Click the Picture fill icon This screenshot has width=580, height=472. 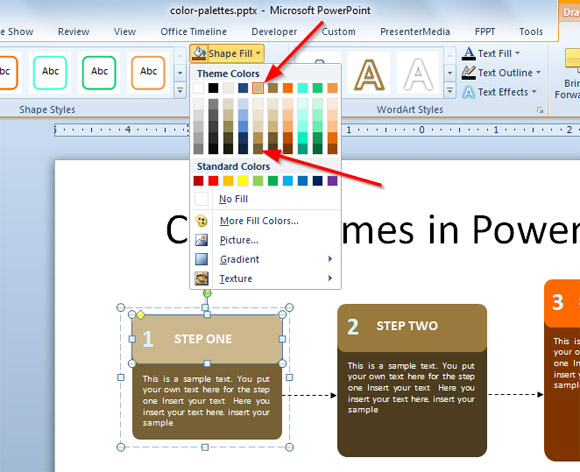pos(201,240)
